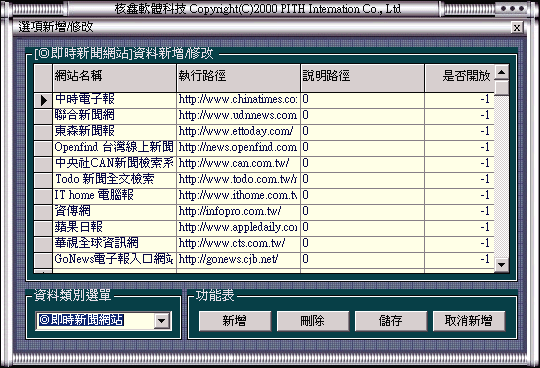Click the 取消新增 button

click(469, 321)
